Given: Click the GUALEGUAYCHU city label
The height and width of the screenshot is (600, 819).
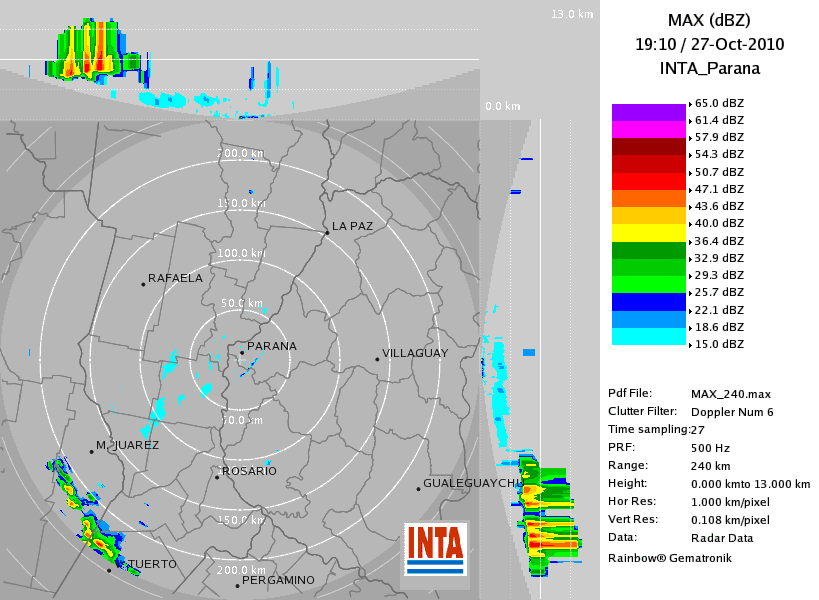Looking at the screenshot, I should click(x=473, y=483).
